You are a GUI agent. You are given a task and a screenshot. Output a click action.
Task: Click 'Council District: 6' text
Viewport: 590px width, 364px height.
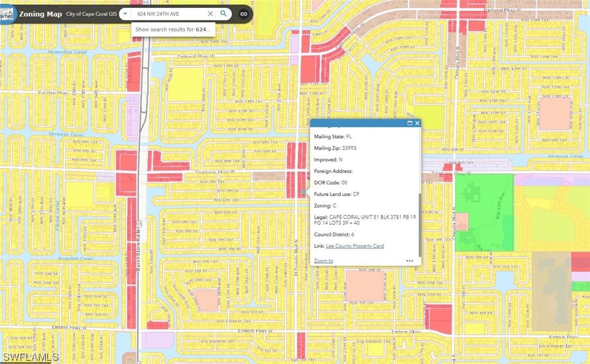334,234
